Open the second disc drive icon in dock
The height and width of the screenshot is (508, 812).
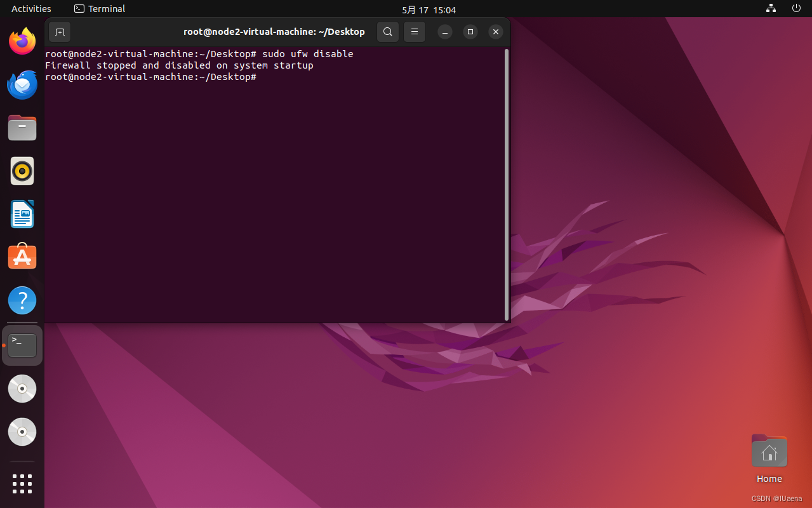coord(22,432)
